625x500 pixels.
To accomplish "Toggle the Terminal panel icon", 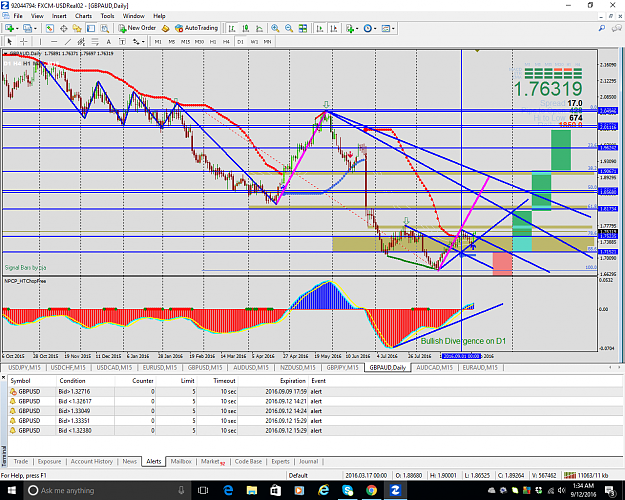I will click(x=91, y=28).
